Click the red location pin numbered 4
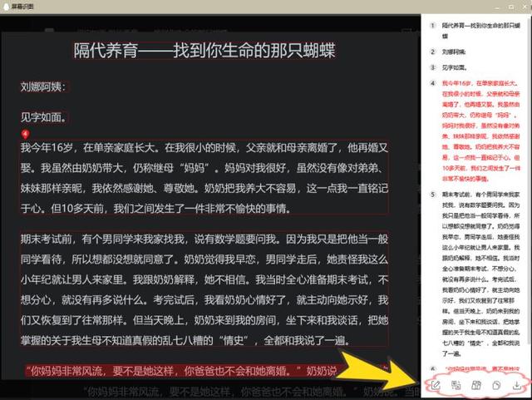 coord(25,134)
